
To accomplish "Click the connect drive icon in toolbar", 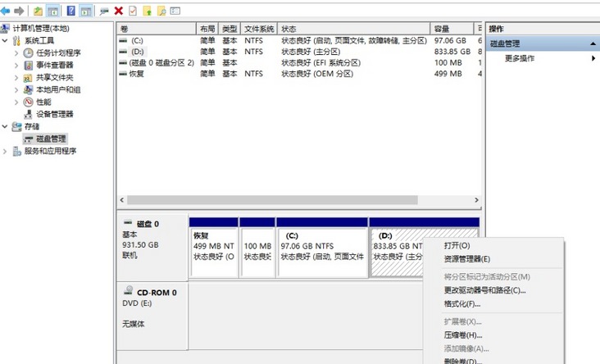I will tap(104, 11).
